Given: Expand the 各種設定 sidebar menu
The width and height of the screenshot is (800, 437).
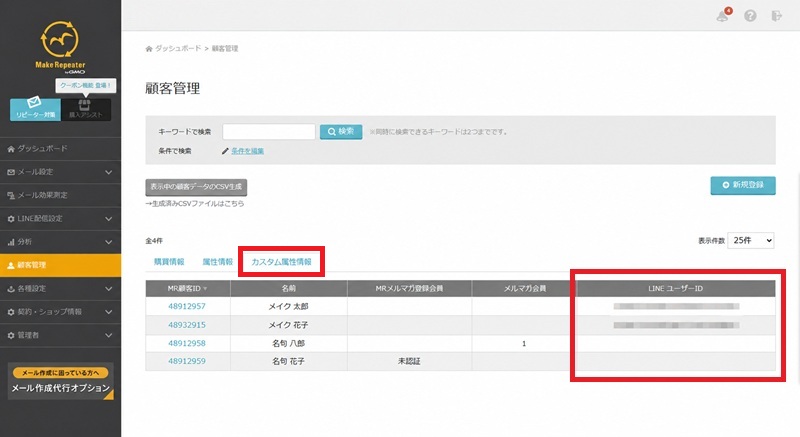Looking at the screenshot, I should 60,289.
